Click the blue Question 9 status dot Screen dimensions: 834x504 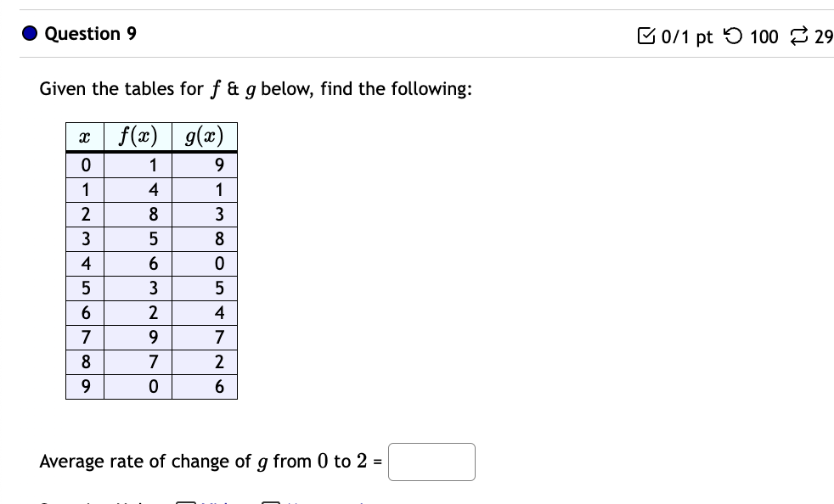(x=31, y=34)
